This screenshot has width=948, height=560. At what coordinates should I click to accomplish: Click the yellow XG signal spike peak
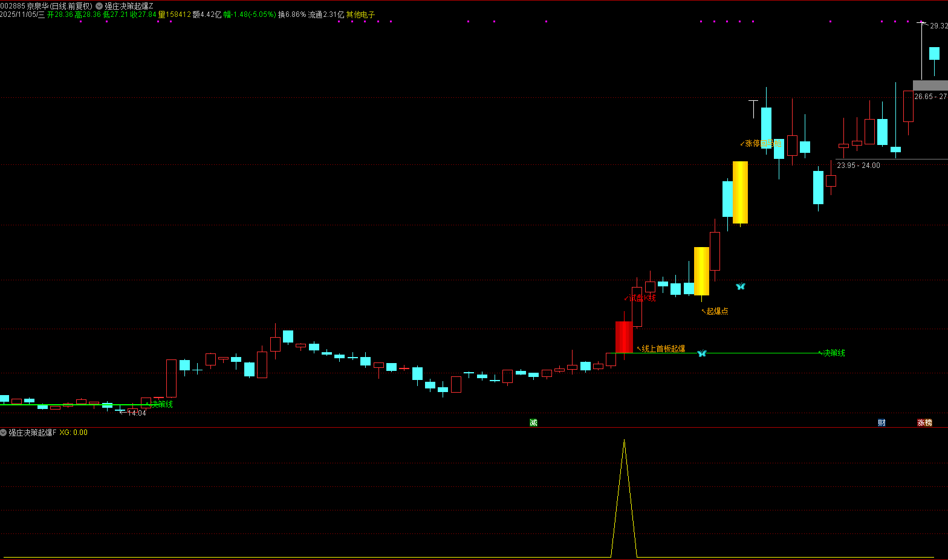pyautogui.click(x=624, y=441)
